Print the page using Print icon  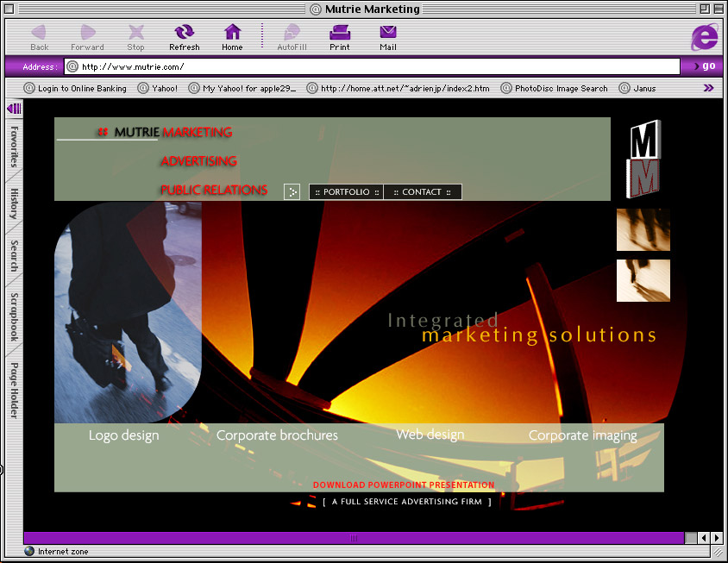click(x=340, y=33)
